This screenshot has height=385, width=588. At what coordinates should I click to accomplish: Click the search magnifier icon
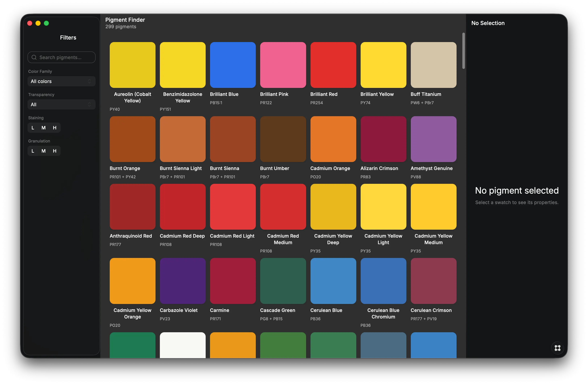[34, 57]
